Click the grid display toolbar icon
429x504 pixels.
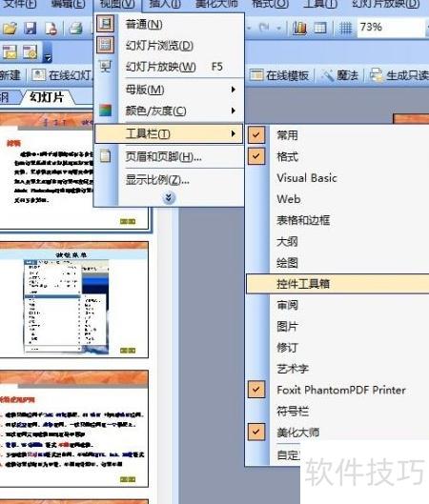tap(346, 28)
